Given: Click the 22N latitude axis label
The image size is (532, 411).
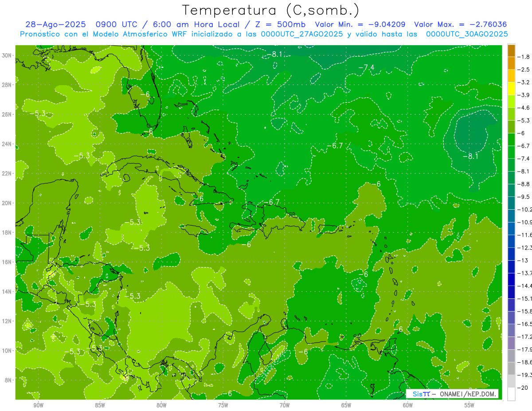Looking at the screenshot, I should (7, 173).
